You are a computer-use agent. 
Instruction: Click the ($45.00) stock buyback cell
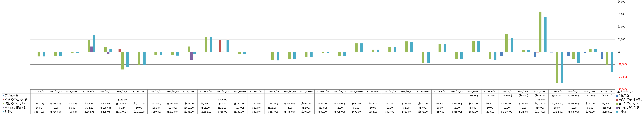[x=540, y=100]
